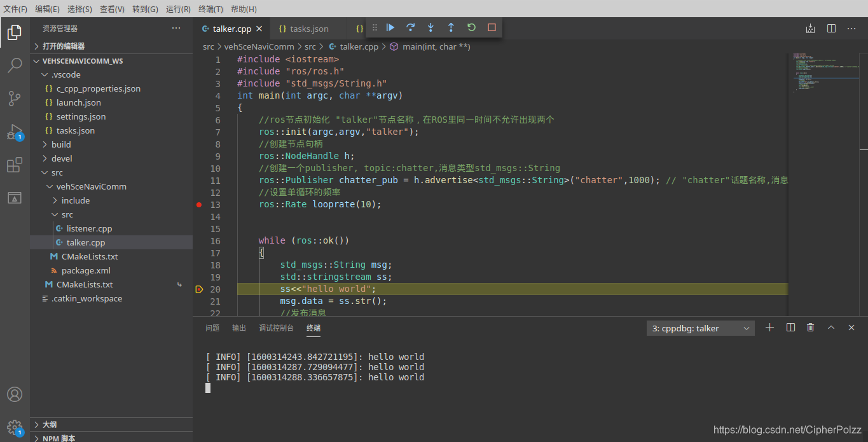Collapse the .vscode folder

click(111, 75)
